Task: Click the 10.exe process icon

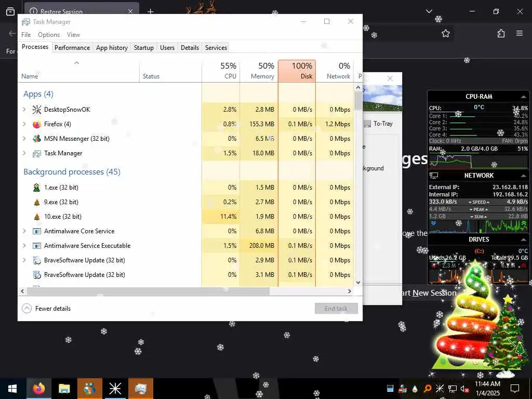Action: (x=37, y=217)
